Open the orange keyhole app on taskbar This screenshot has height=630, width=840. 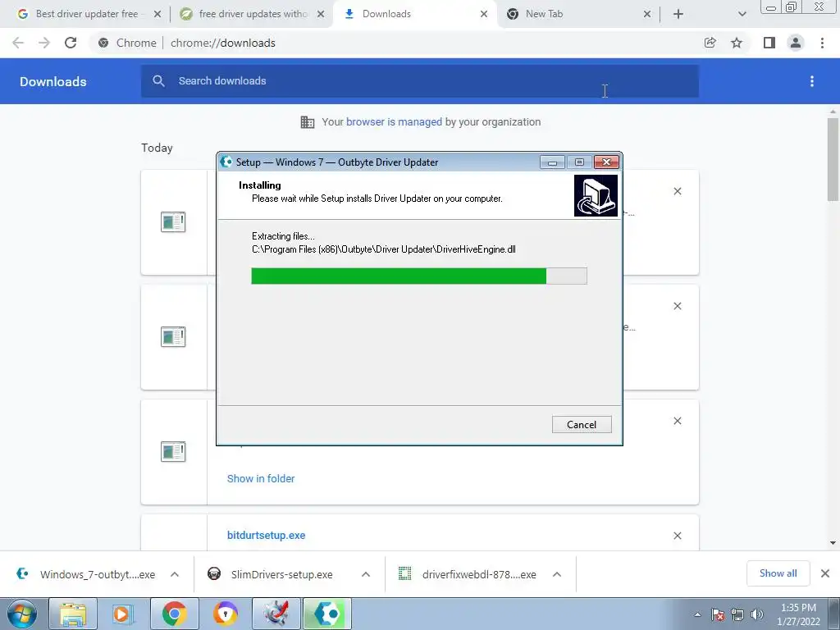pos(225,614)
